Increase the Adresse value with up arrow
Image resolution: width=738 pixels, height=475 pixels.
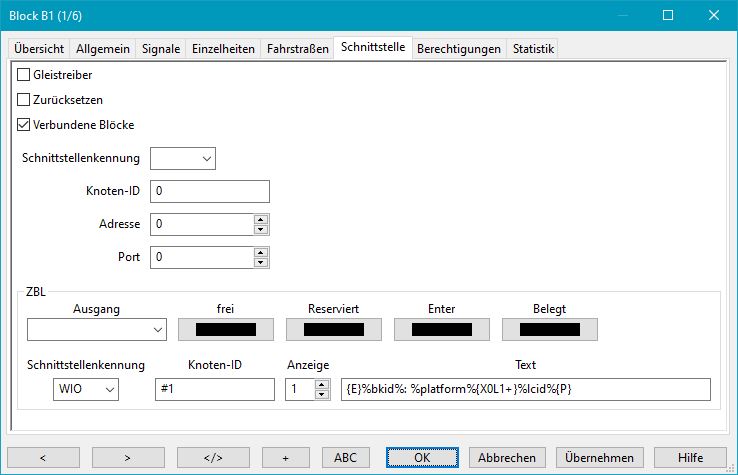260,220
